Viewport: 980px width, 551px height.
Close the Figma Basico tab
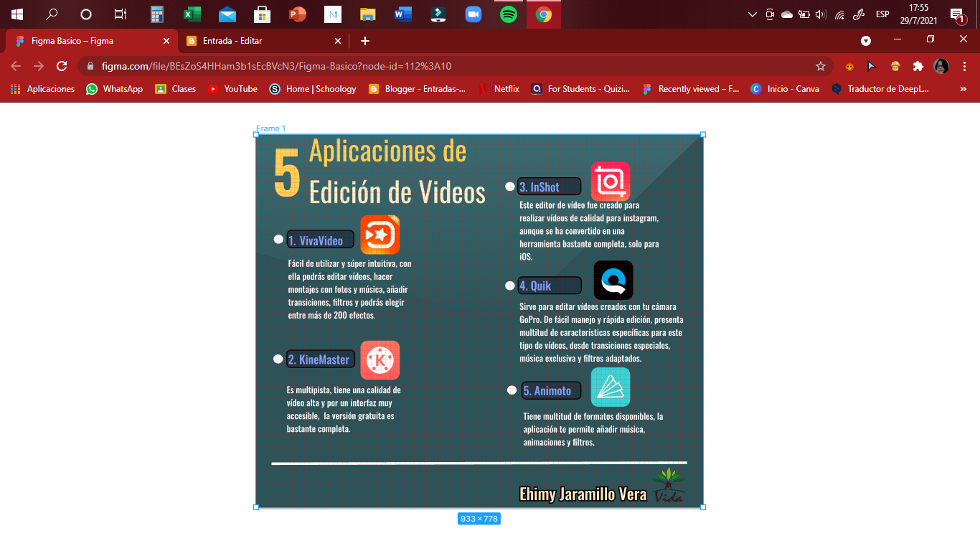(166, 41)
